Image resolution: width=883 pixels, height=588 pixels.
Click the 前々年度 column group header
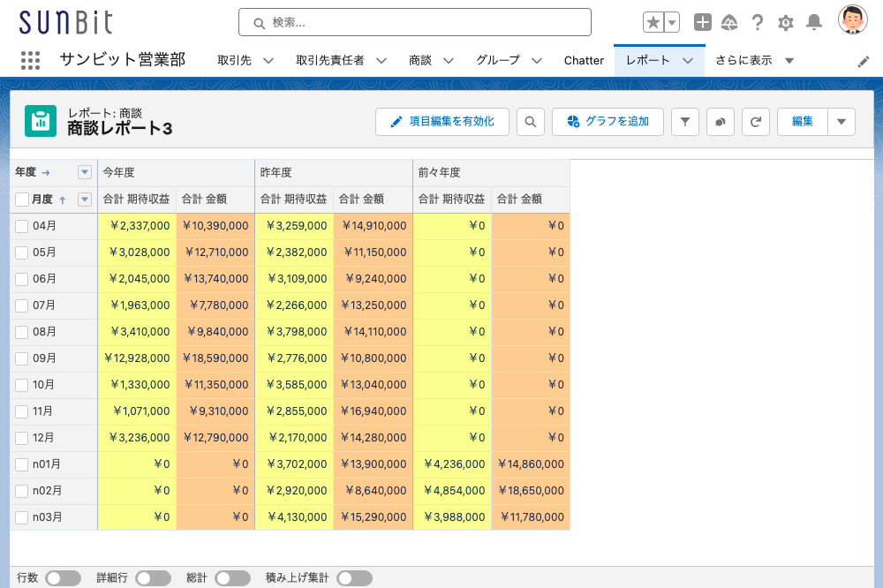492,173
